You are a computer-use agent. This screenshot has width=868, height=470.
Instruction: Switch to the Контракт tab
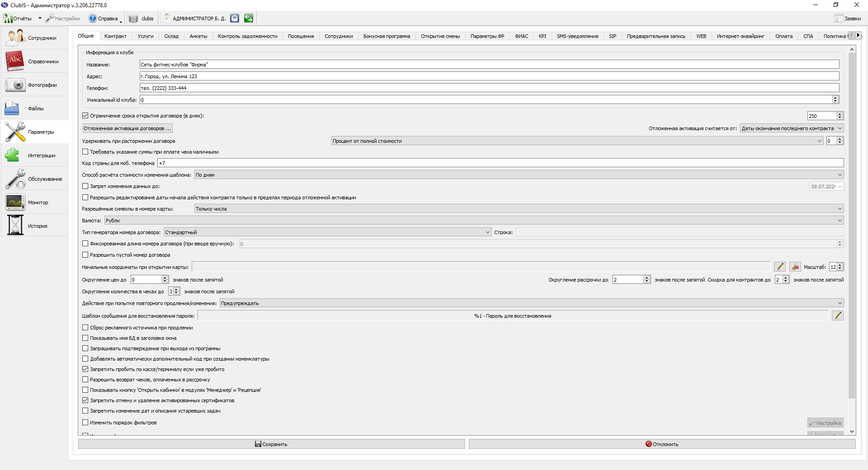click(x=115, y=36)
